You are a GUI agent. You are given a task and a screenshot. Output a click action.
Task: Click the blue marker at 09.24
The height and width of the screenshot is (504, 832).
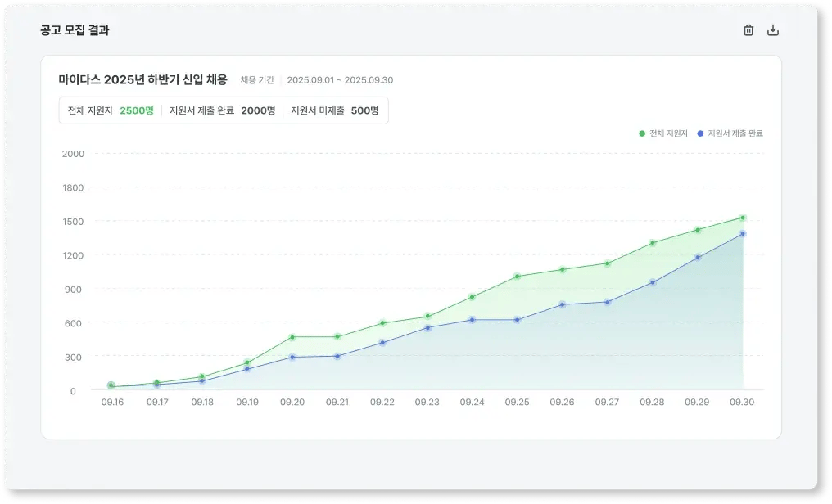(473, 321)
